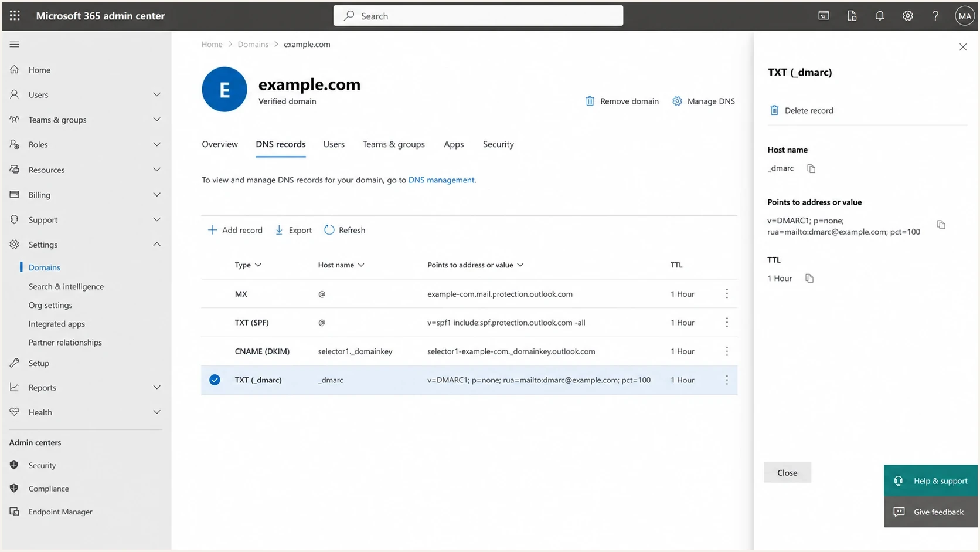Select Domains under Settings
The image size is (980, 552).
tap(45, 267)
